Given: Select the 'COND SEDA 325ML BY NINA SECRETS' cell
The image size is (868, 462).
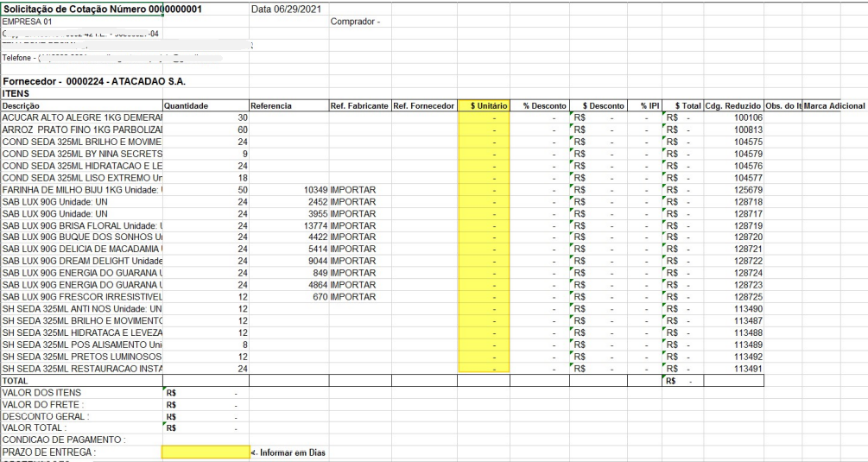Looking at the screenshot, I should [82, 154].
